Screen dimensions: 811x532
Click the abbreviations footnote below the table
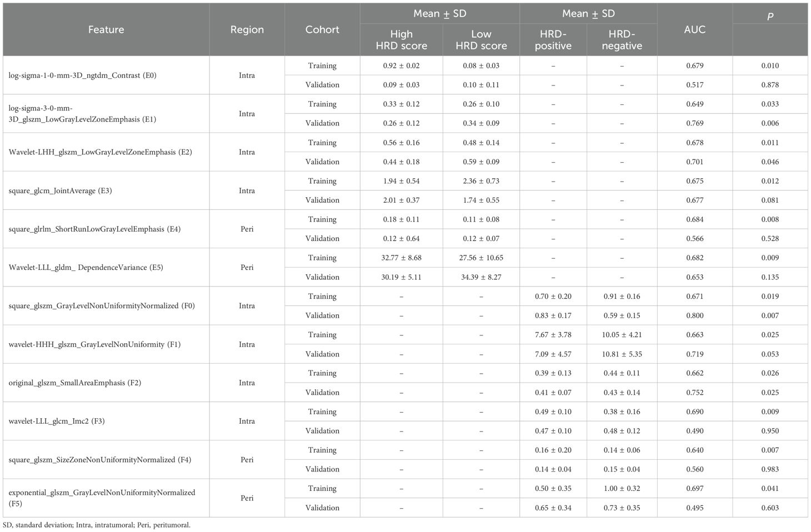pyautogui.click(x=97, y=525)
